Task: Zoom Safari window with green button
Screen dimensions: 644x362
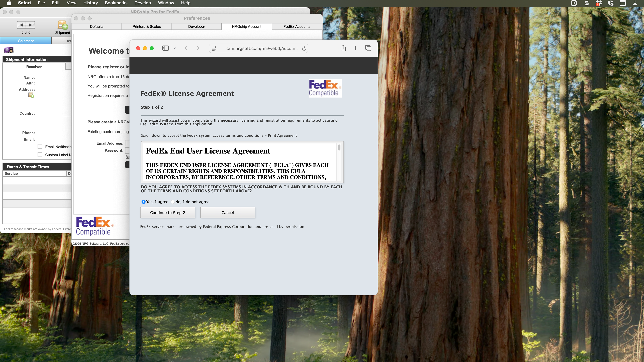Action: (151, 48)
